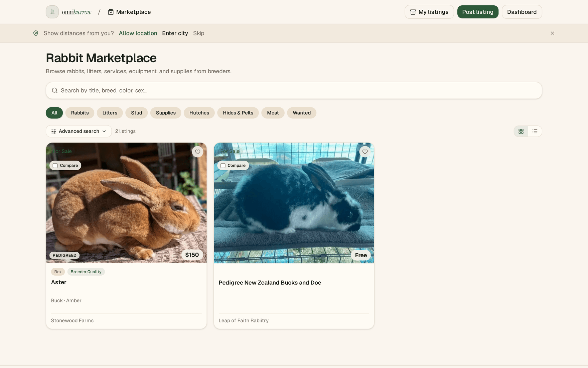Check Compare on the Aster listing
The width and height of the screenshot is (588, 368).
click(x=55, y=166)
